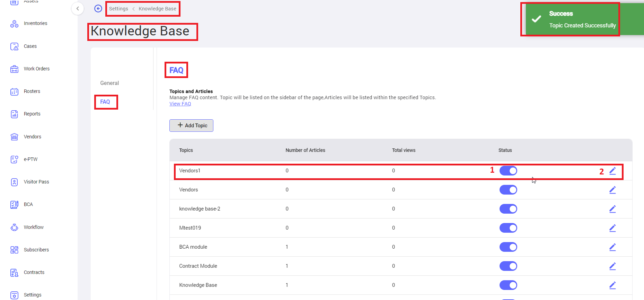Click the Topics and Articles heading
Screen dimensions: 644x300
coord(191,92)
